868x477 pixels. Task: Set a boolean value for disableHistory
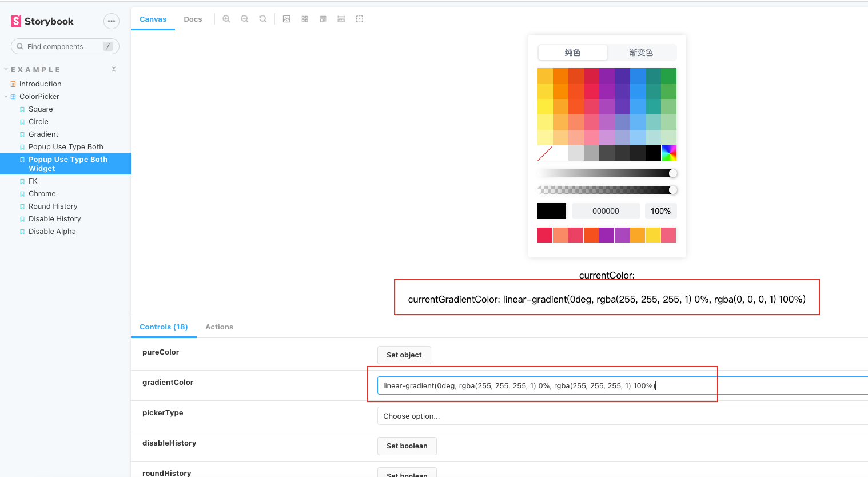point(407,446)
